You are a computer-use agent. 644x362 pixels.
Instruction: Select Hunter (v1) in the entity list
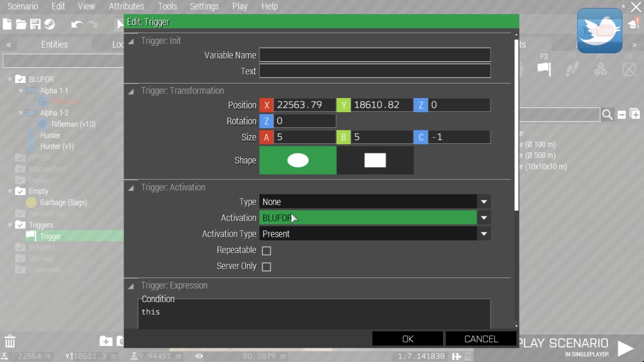57,146
